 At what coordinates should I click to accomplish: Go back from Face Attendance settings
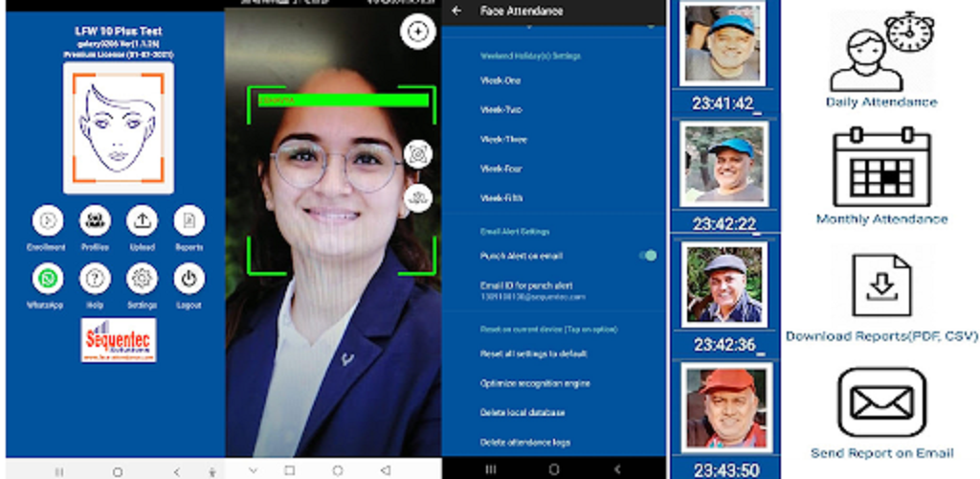(x=457, y=11)
